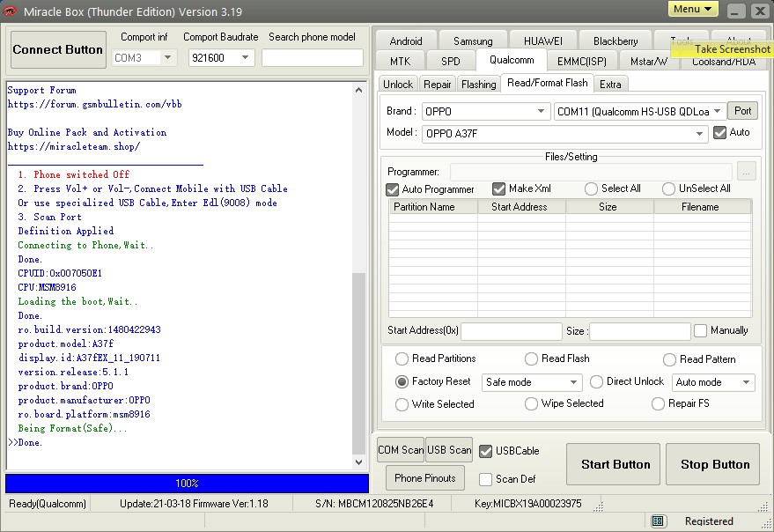Image resolution: width=774 pixels, height=532 pixels.
Task: Choose the Direct Unlock option
Action: [x=596, y=382]
